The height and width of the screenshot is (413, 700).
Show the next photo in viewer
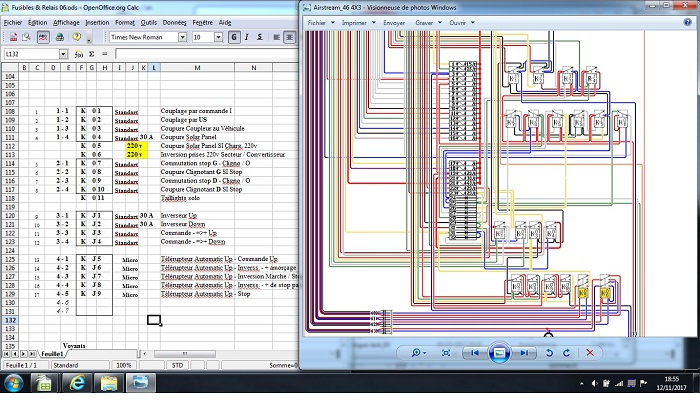(x=525, y=352)
